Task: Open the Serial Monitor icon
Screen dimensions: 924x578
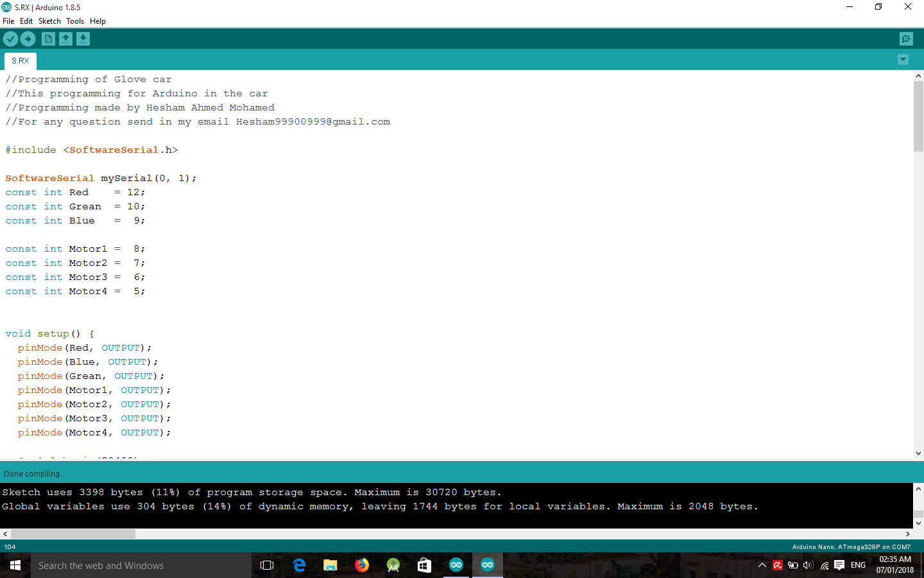Action: click(x=905, y=39)
